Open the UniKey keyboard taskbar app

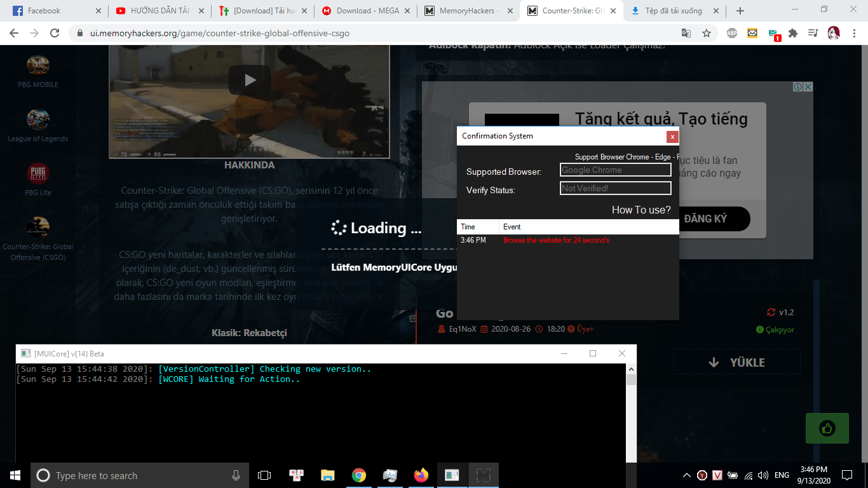pyautogui.click(x=297, y=475)
